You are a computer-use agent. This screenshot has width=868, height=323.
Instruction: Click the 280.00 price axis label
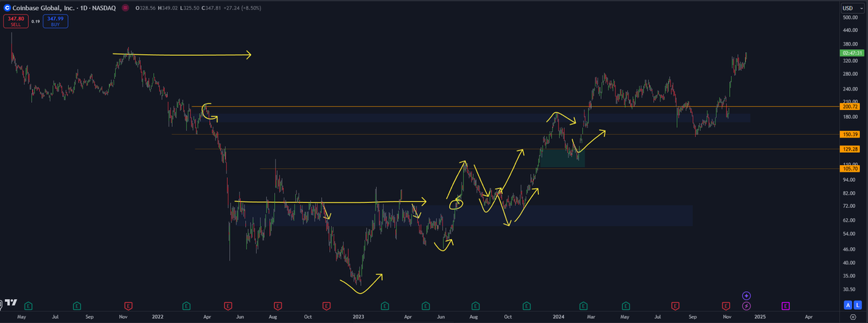(x=850, y=75)
